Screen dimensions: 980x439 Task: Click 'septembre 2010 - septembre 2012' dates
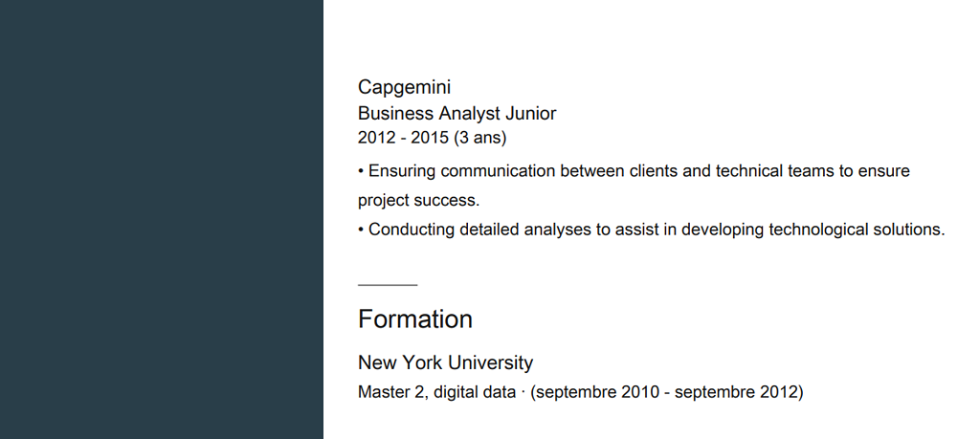(x=667, y=392)
